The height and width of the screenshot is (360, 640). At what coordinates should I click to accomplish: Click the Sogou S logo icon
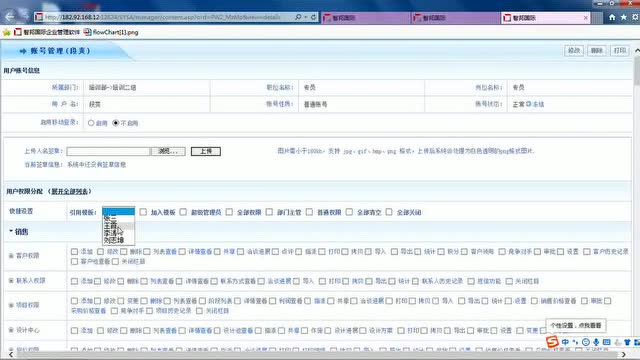(552, 342)
